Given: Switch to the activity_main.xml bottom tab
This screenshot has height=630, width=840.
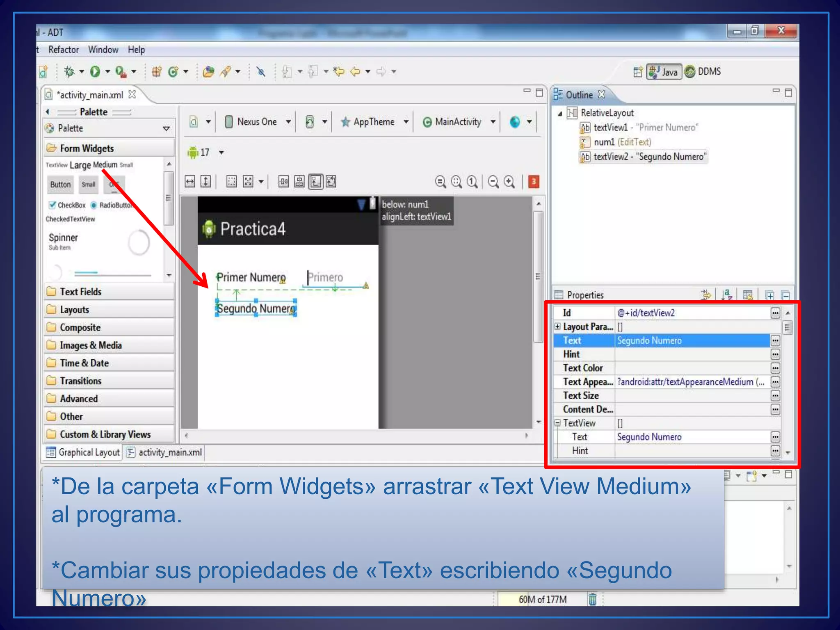Looking at the screenshot, I should tap(164, 452).
